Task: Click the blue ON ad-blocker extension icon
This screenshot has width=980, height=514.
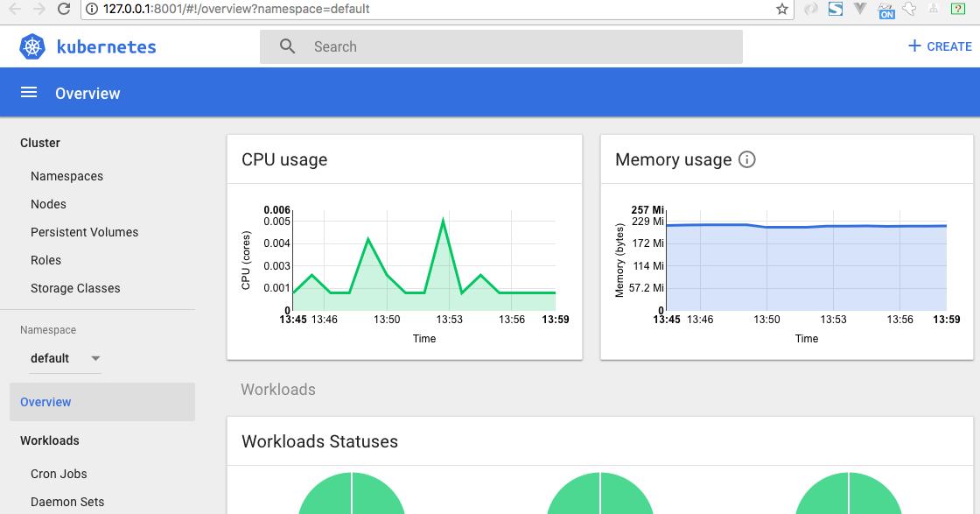Action: tap(886, 10)
